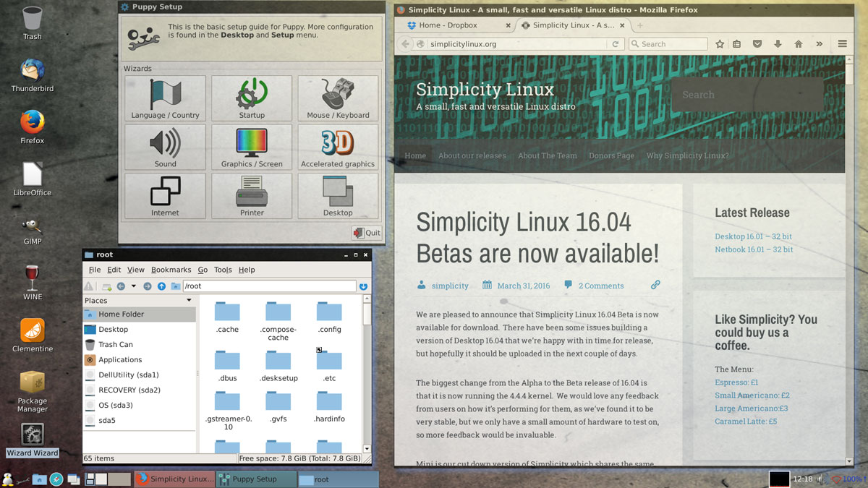Select the .cache folder
Viewport: 868px width, 488px height.
coord(227,318)
